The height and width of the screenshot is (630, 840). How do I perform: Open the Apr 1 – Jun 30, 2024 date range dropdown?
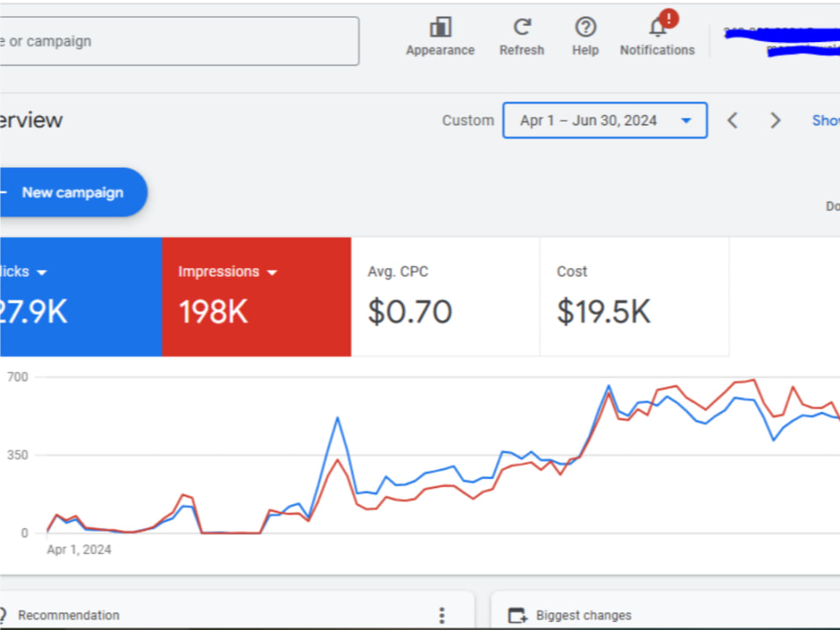(x=605, y=120)
